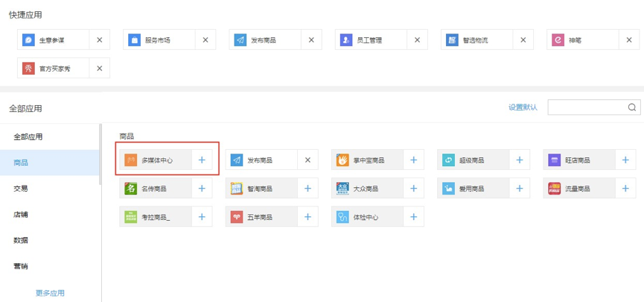The height and width of the screenshot is (302, 644).
Task: Open the 员工管理 app icon
Action: pos(346,40)
